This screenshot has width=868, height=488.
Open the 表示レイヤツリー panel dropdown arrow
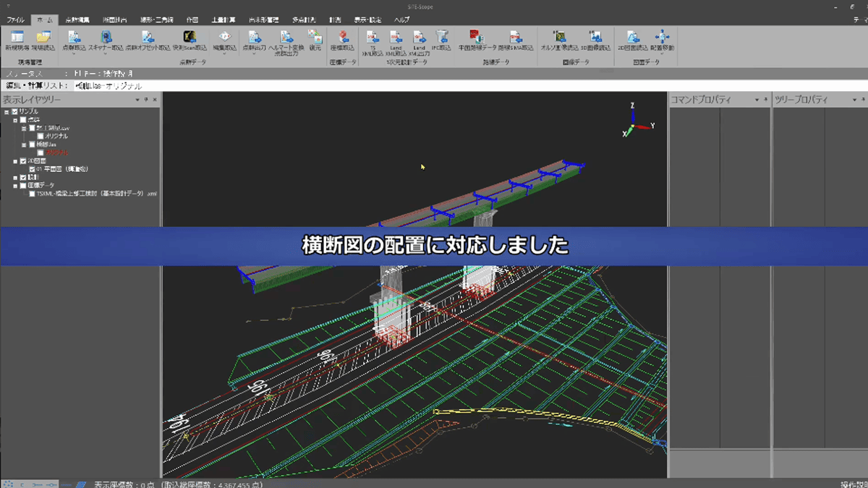coord(137,100)
